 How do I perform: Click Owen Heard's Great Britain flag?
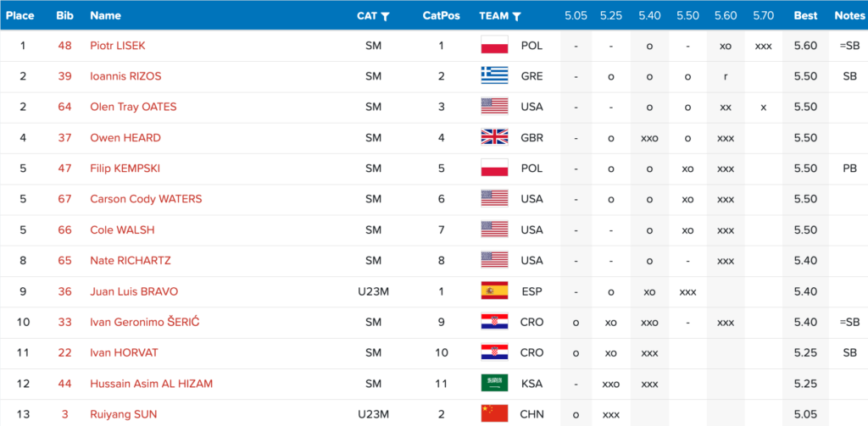pyautogui.click(x=494, y=137)
